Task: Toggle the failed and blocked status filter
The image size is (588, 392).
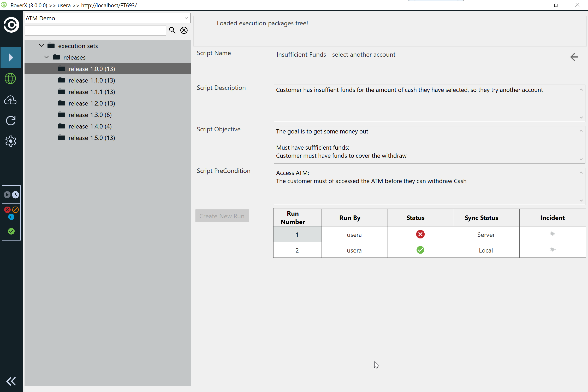Action: (x=11, y=213)
